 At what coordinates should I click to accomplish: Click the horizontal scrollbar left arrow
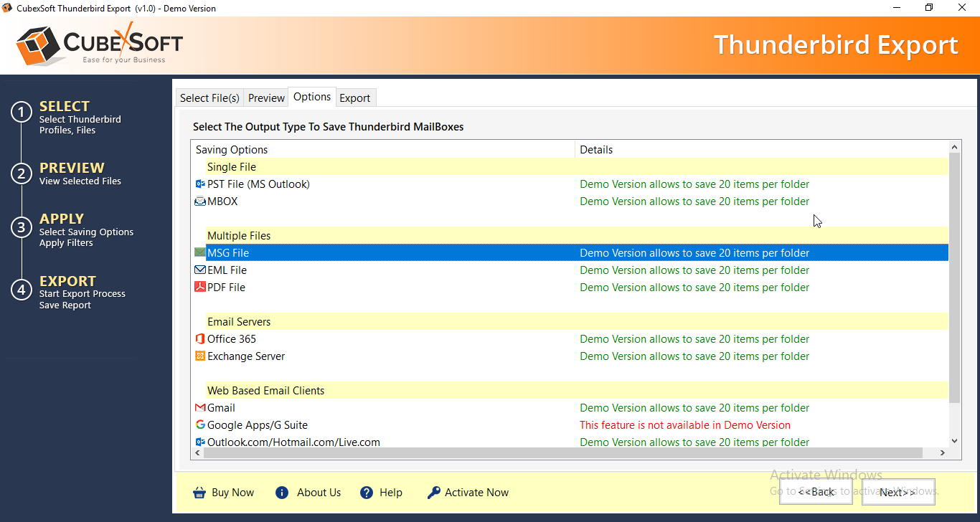click(197, 453)
